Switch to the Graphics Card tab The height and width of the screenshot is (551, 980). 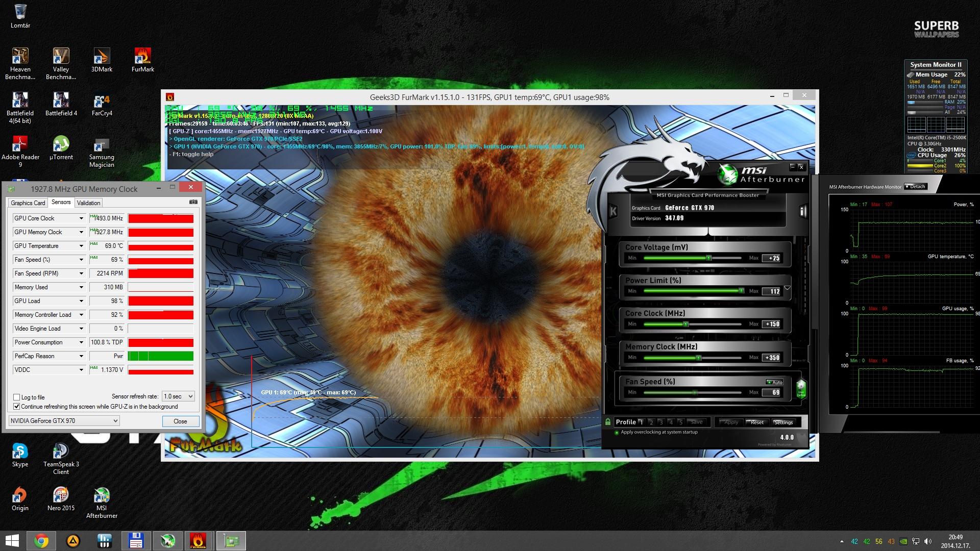(28, 203)
